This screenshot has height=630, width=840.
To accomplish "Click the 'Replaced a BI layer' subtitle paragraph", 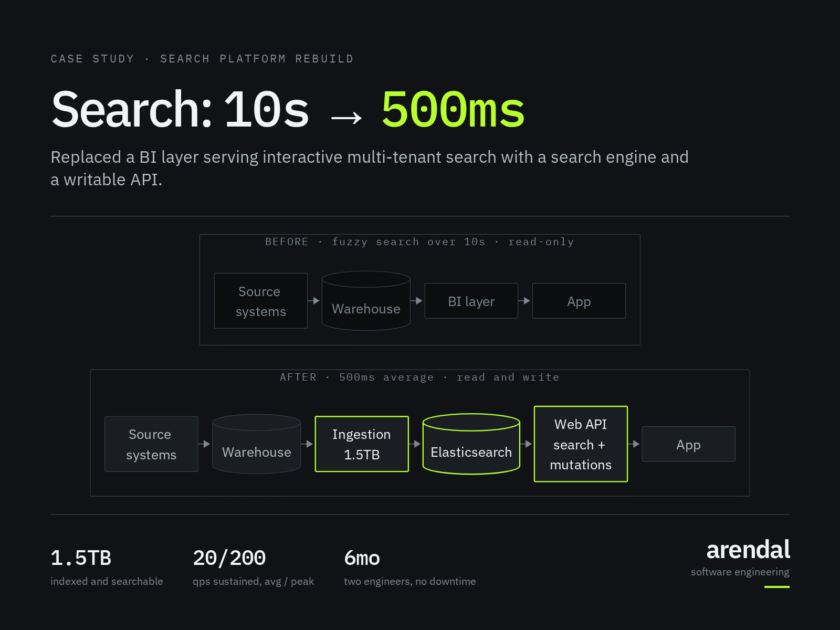I will click(370, 168).
